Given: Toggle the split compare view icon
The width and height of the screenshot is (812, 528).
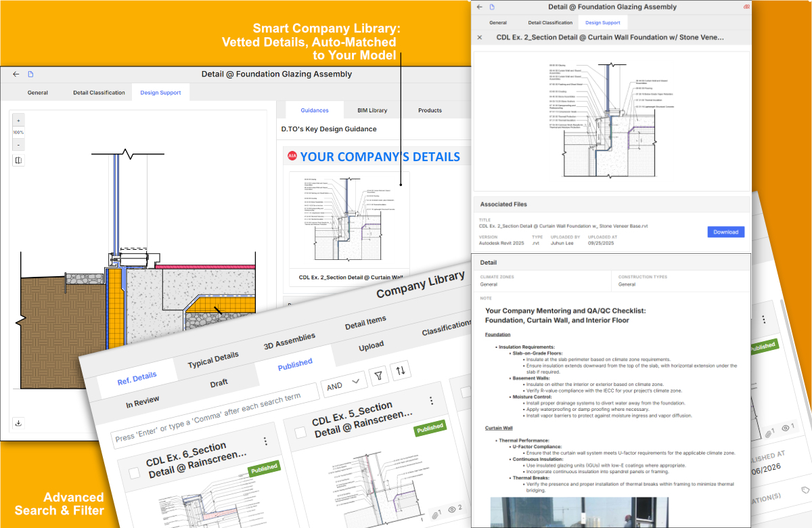Looking at the screenshot, I should [18, 160].
